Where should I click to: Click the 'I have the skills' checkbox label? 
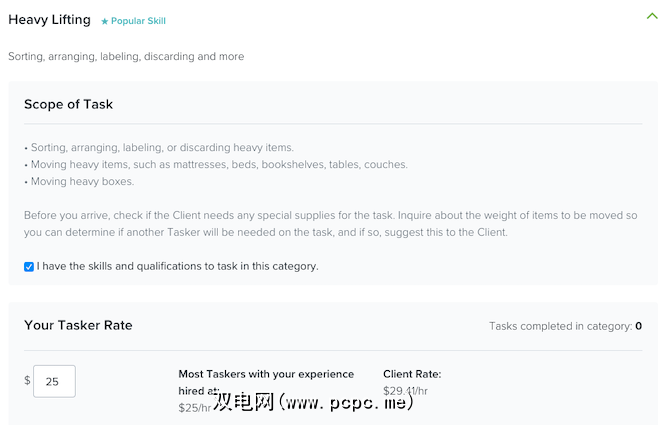[x=178, y=266]
